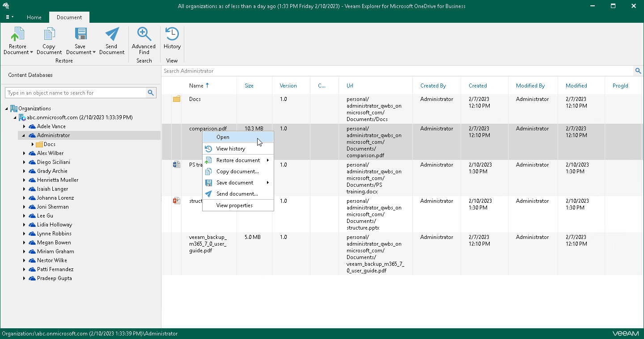Select Lidia Holloway in the tree

pyautogui.click(x=55, y=225)
